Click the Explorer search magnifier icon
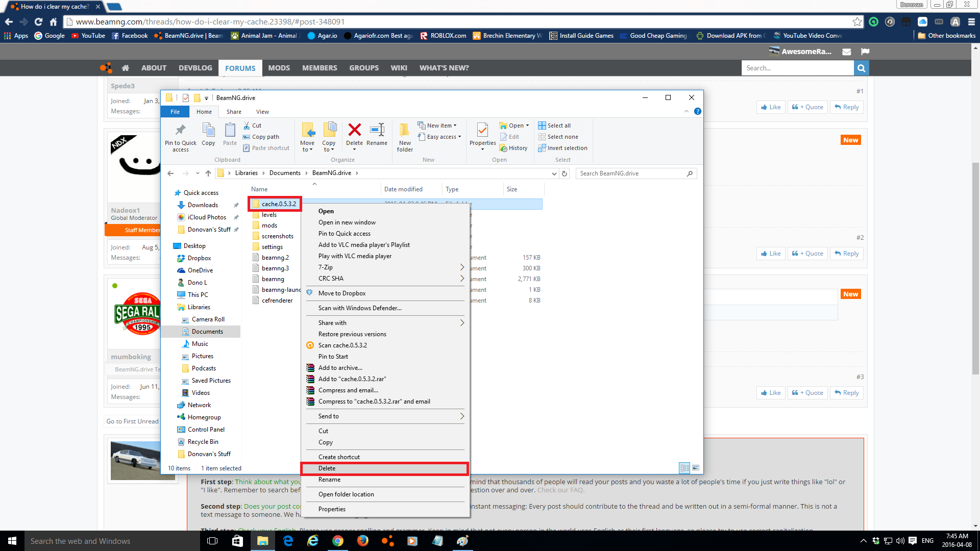 pyautogui.click(x=690, y=173)
